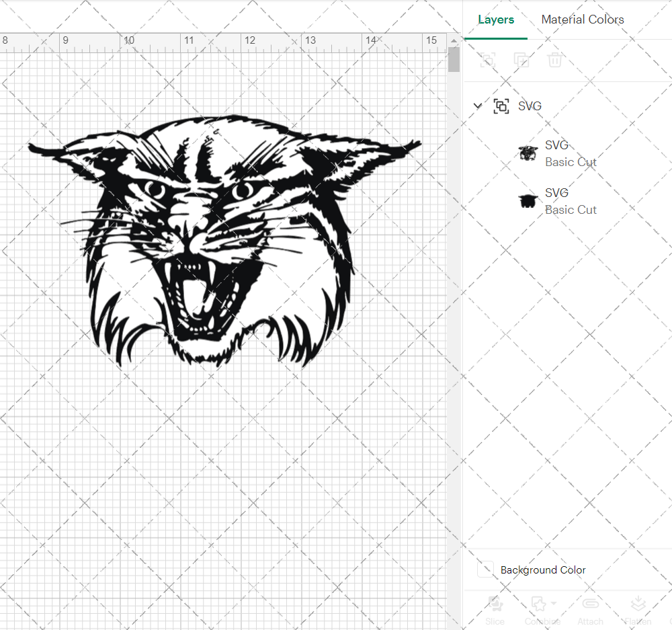Click the Group layers icon
Screen dimensions: 672x630
(488, 60)
